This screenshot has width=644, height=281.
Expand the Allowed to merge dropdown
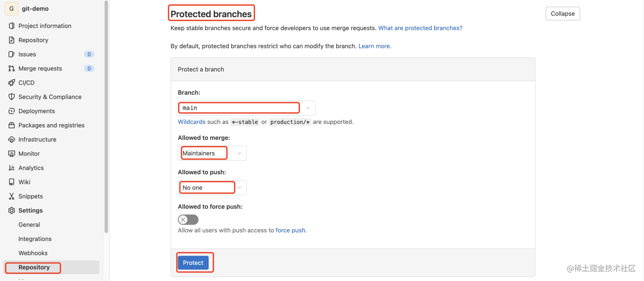pos(212,153)
